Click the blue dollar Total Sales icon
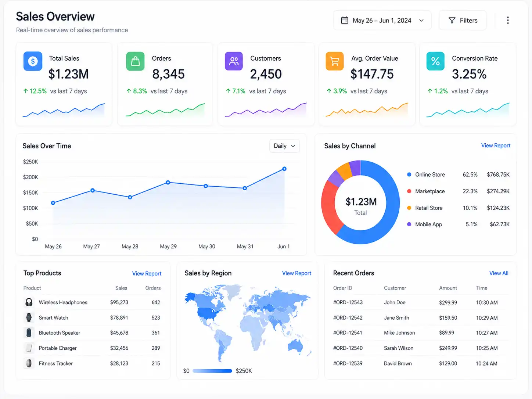Image resolution: width=532 pixels, height=399 pixels. click(33, 61)
